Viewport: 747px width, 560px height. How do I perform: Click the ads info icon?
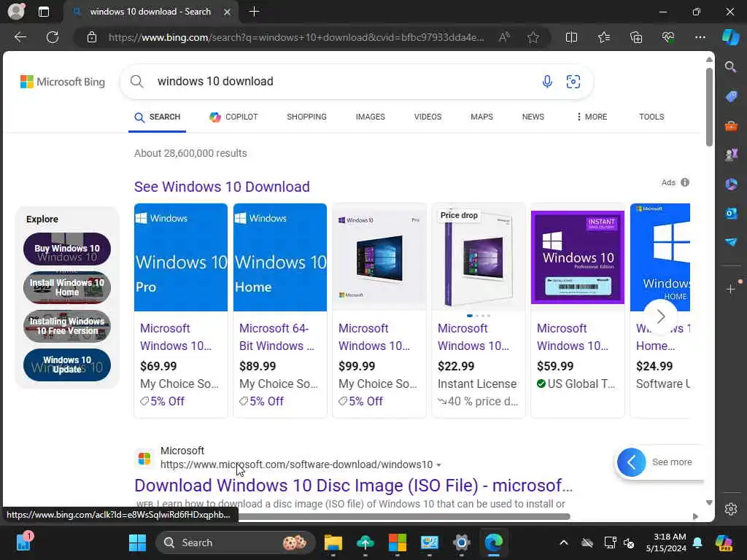685,182
